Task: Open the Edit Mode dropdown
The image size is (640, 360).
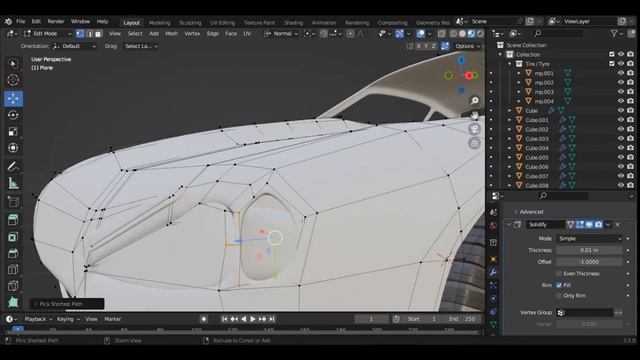Action: tap(47, 34)
